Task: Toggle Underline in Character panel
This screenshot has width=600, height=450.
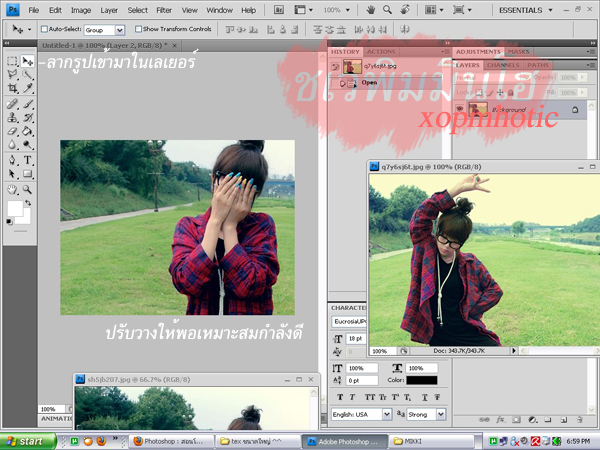Action: [x=424, y=397]
